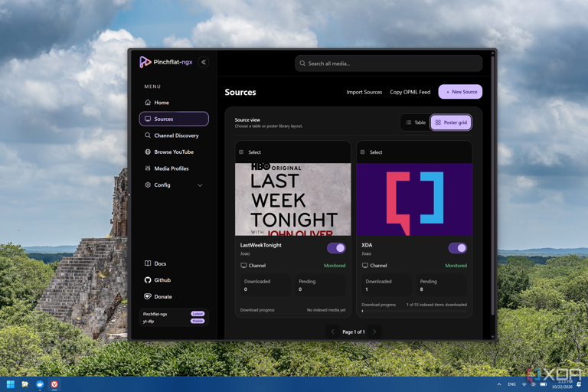588x392 pixels.
Task: Click the Donate heart icon
Action: tap(148, 296)
